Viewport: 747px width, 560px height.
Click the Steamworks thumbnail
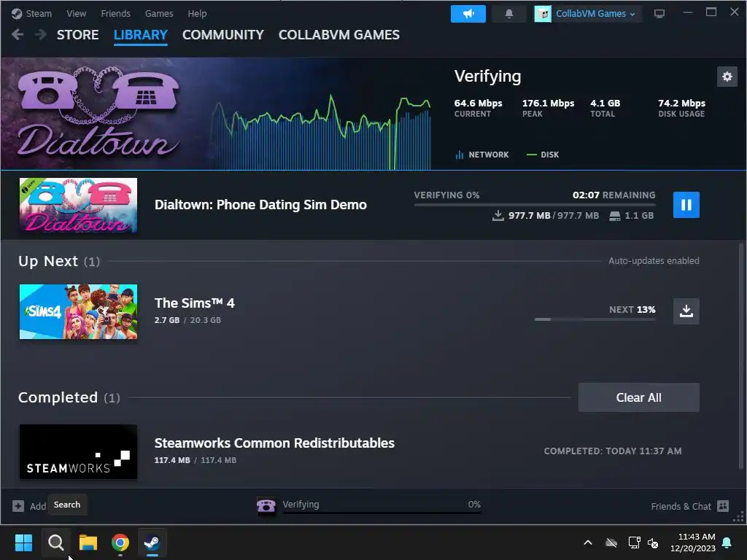point(78,452)
